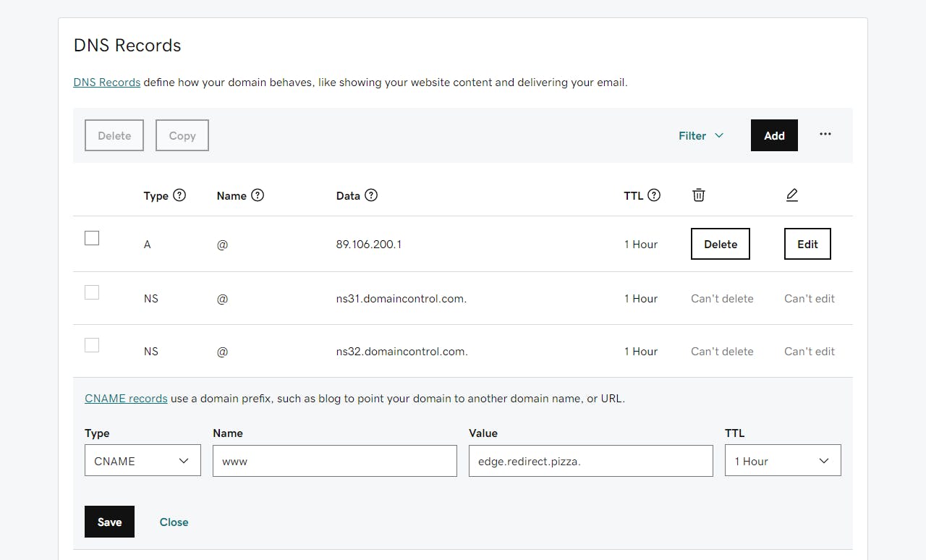
Task: Click the pencil edit column icon
Action: 791,195
